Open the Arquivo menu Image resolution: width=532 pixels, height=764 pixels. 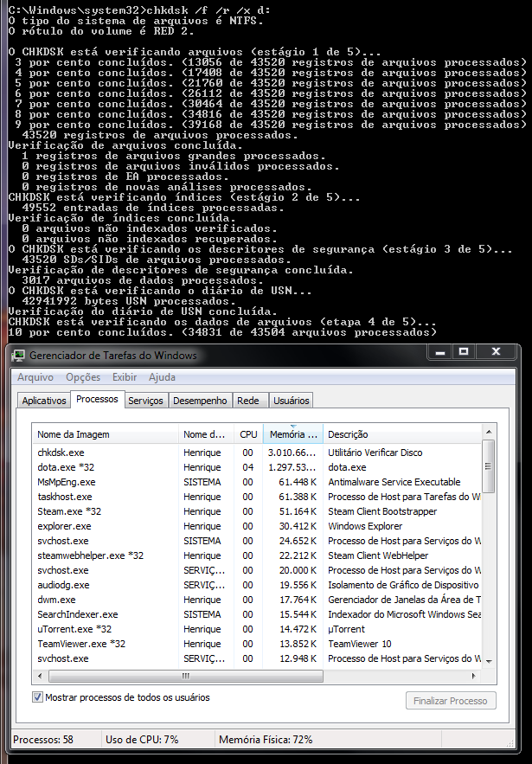point(35,377)
